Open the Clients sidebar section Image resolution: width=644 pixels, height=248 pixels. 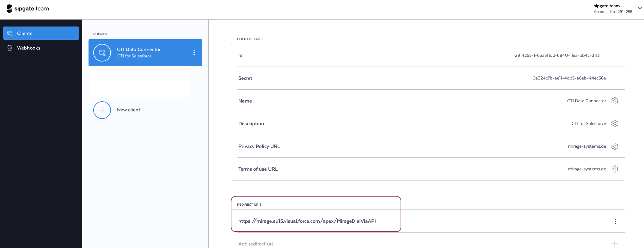point(41,33)
